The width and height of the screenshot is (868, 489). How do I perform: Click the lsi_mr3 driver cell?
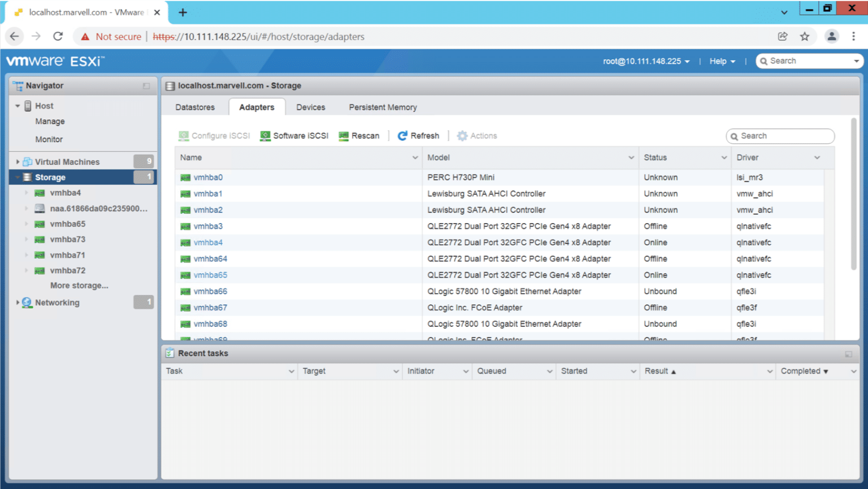749,178
